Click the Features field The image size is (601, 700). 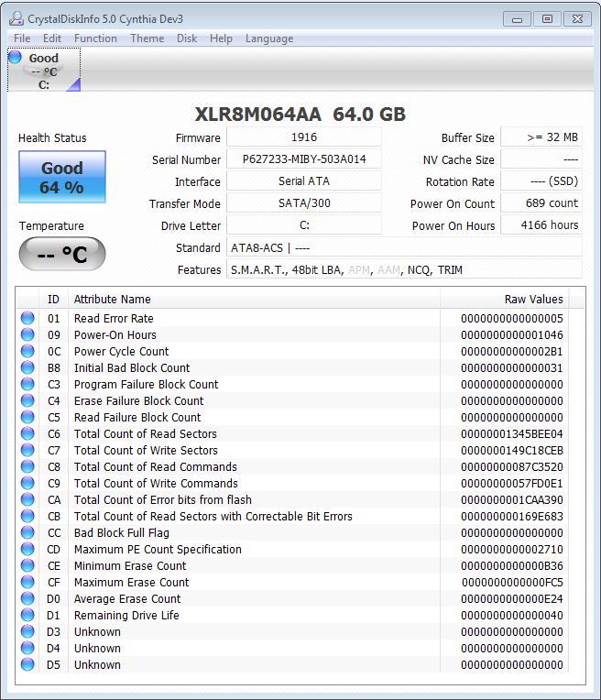[x=405, y=269]
